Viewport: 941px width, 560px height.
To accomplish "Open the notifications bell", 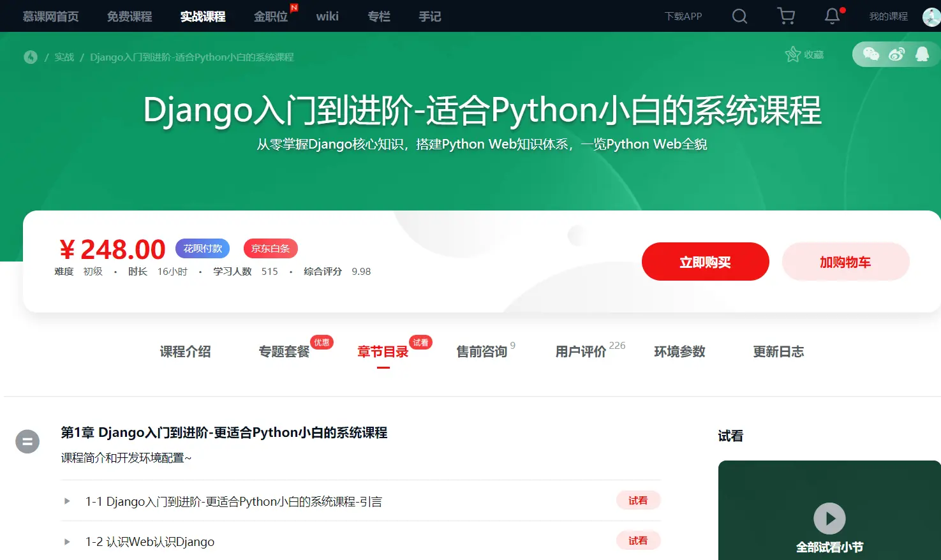I will coord(833,16).
